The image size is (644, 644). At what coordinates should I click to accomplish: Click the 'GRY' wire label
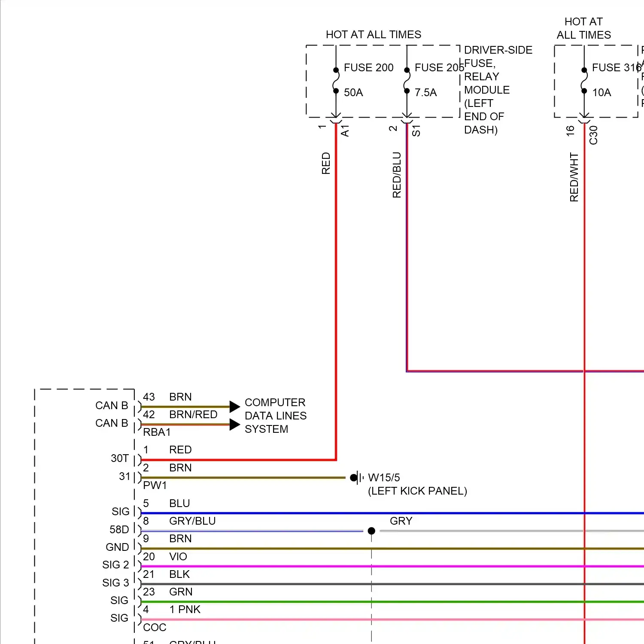click(x=401, y=521)
